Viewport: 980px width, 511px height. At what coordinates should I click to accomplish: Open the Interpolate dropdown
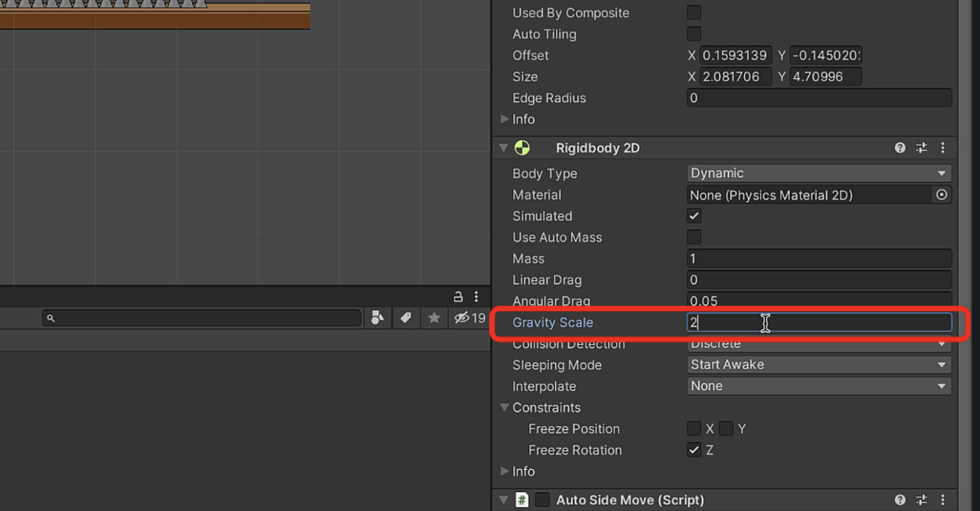tap(819, 386)
